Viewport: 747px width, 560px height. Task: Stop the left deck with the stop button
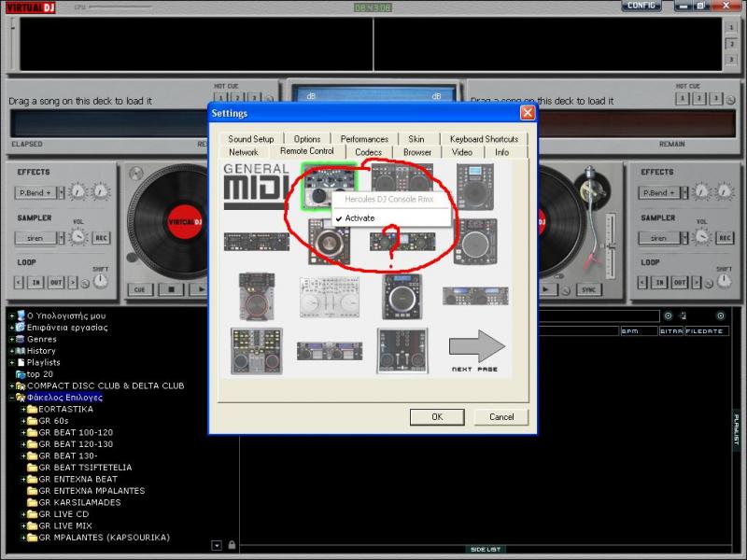click(x=172, y=289)
